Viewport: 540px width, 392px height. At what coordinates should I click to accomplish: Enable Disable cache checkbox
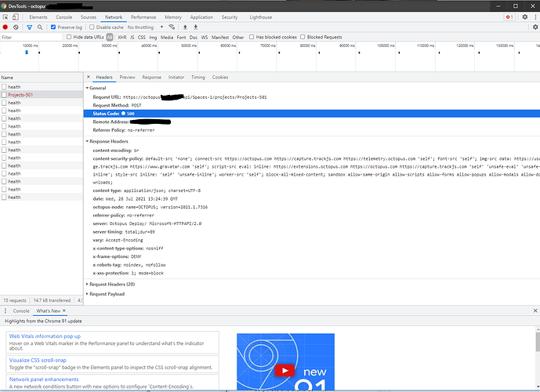tap(92, 27)
